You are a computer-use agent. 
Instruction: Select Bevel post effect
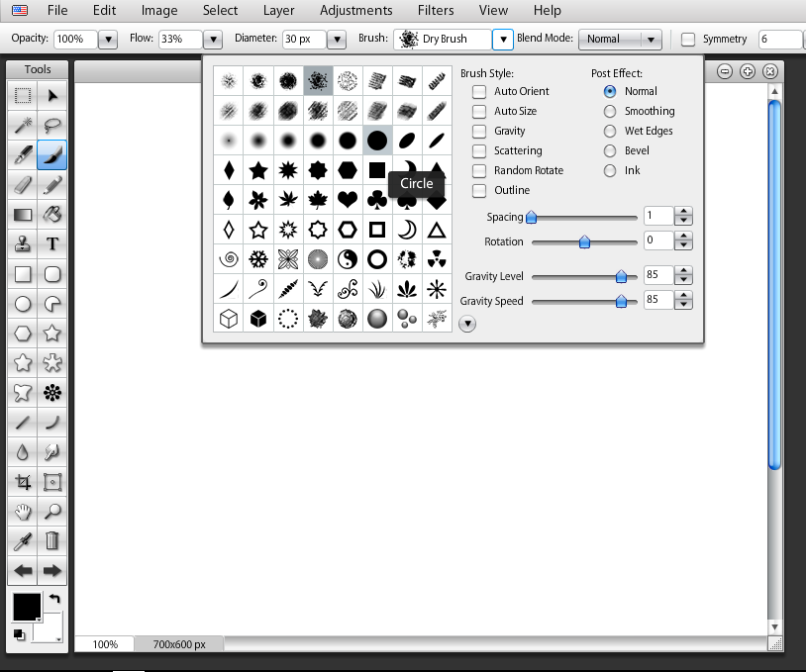click(x=610, y=151)
